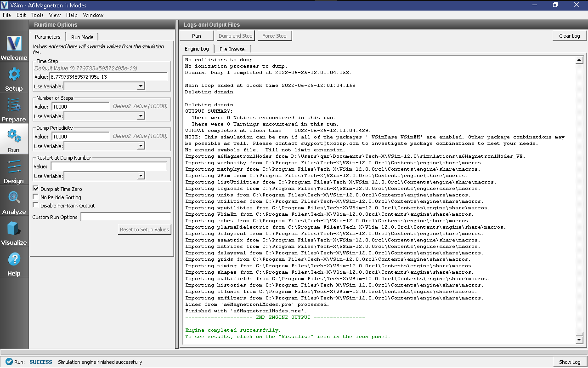The width and height of the screenshot is (588, 368).
Task: Click the success checkmark status icon
Action: click(x=9, y=362)
